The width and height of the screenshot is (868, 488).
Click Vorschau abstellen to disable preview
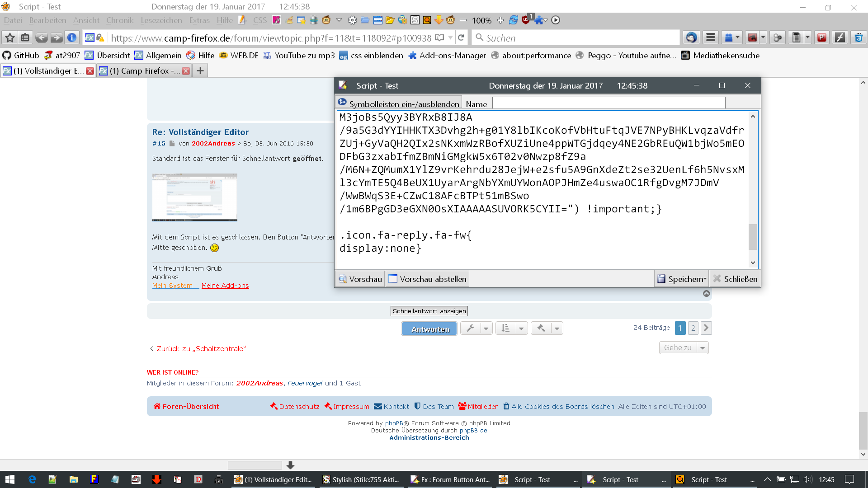(427, 279)
